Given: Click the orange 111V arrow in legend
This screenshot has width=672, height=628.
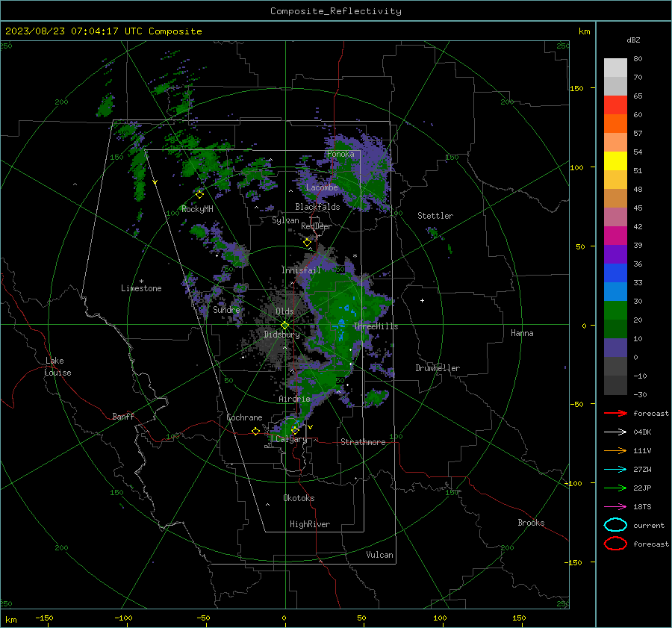Looking at the screenshot, I should pyautogui.click(x=615, y=450).
